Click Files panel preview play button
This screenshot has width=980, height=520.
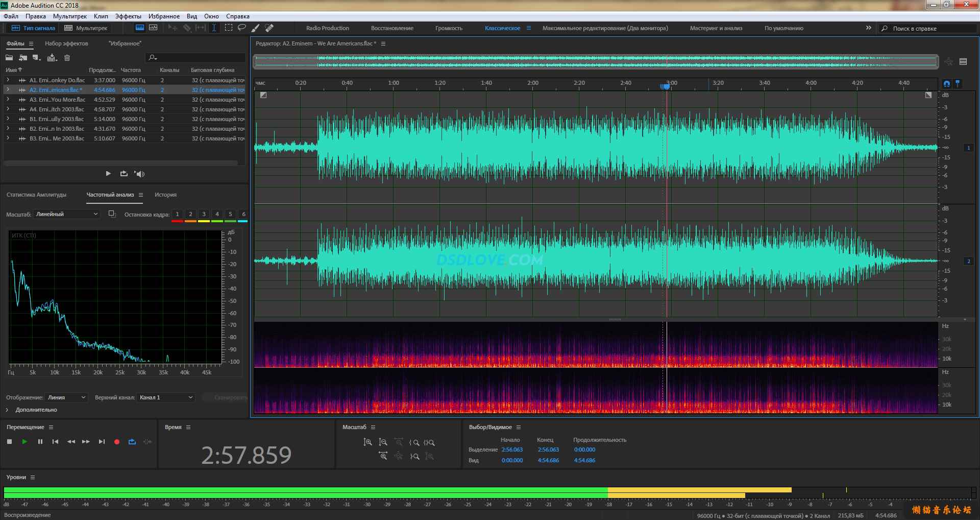pos(108,174)
